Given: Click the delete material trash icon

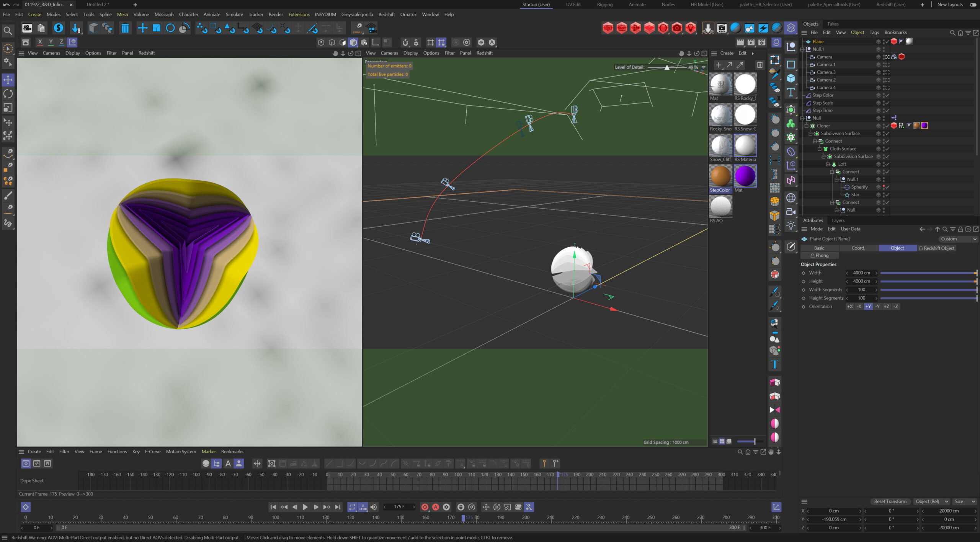Looking at the screenshot, I should coord(759,65).
